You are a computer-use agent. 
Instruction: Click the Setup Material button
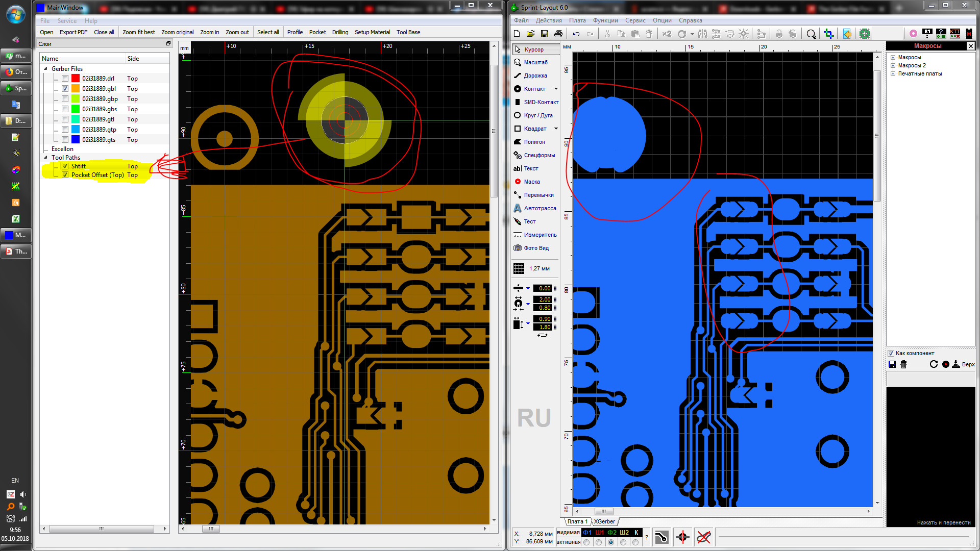coord(372,32)
